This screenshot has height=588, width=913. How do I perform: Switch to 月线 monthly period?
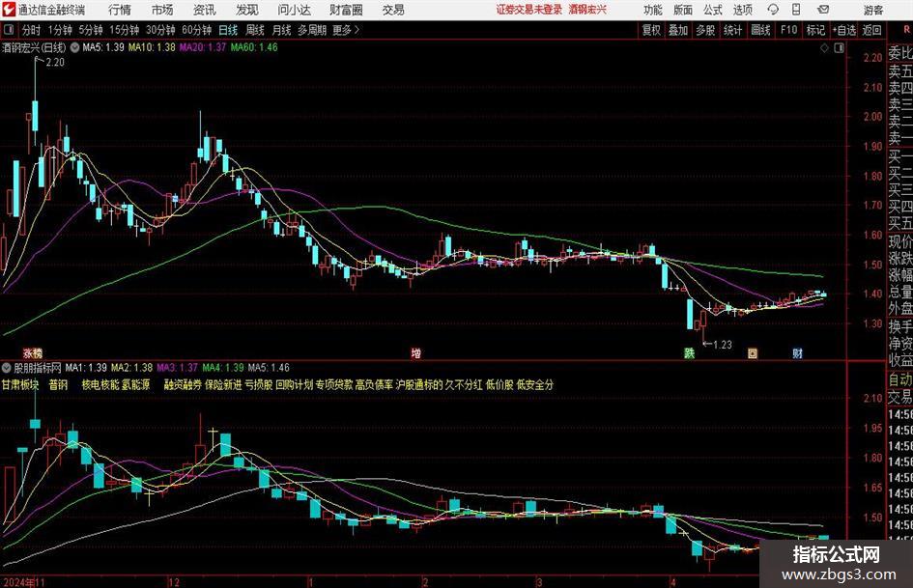pyautogui.click(x=282, y=30)
